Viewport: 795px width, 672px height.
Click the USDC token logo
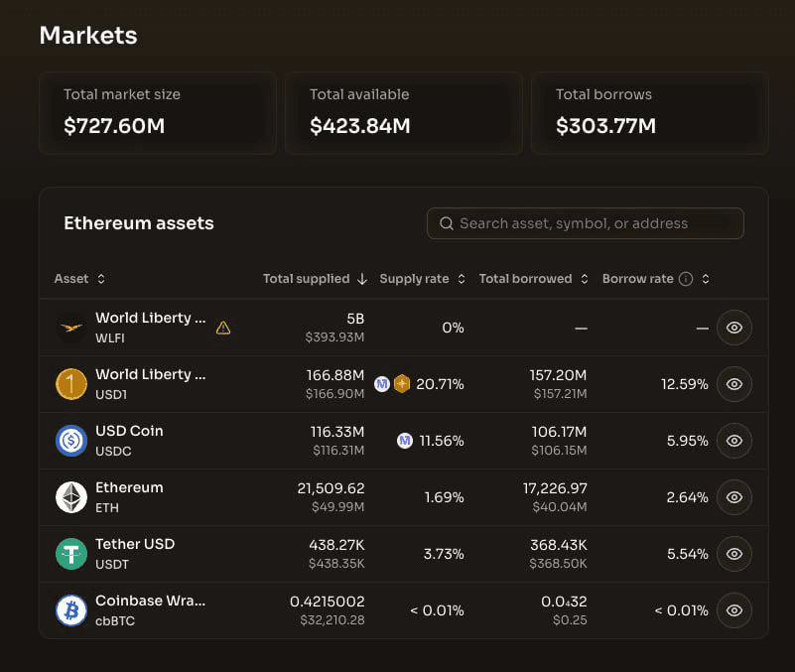tap(71, 441)
